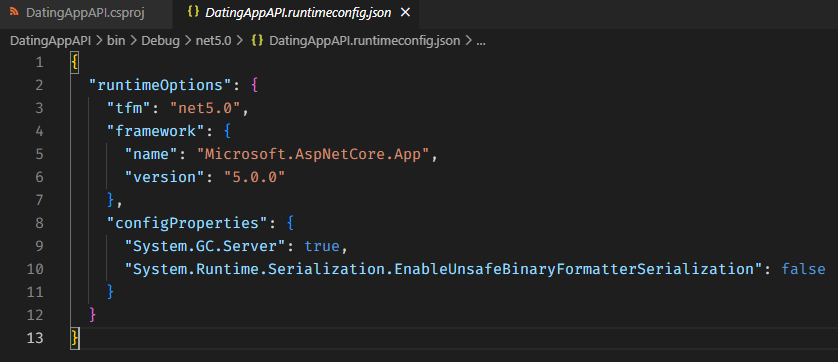Click the RSS-style icon on csproj tab
The image size is (838, 362).
coord(14,13)
